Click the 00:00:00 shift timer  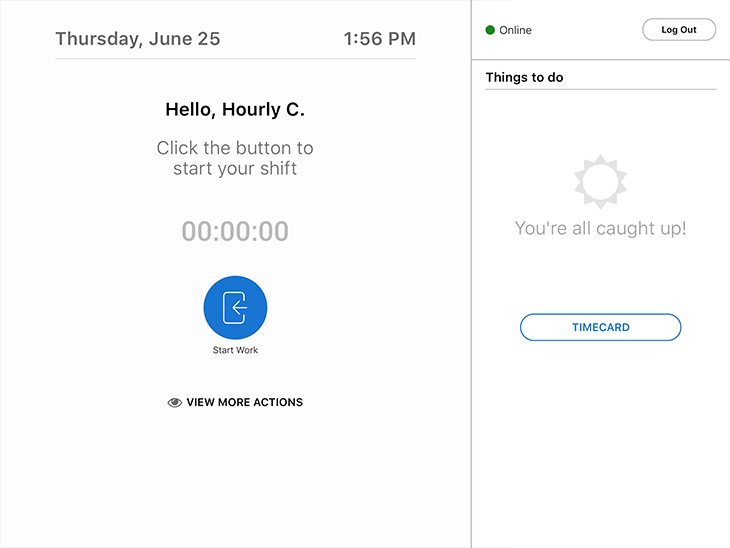pyautogui.click(x=235, y=231)
